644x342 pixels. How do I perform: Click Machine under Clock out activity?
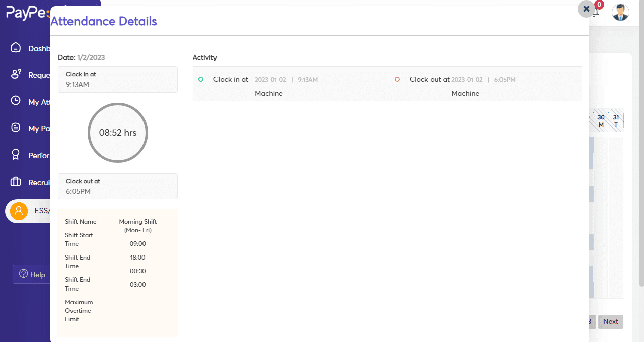(465, 93)
